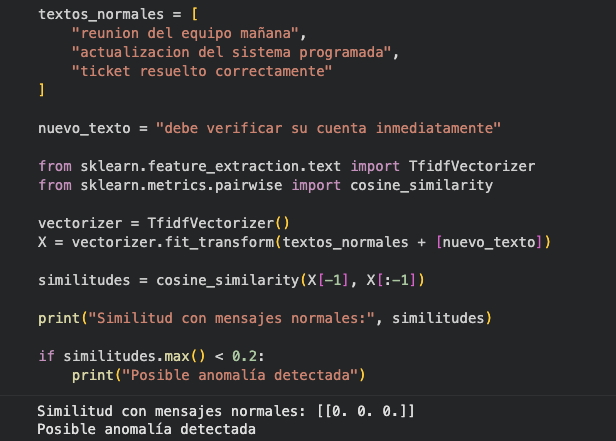
Task: Click the string "ticket resuelto correctamente"
Action: 202,71
